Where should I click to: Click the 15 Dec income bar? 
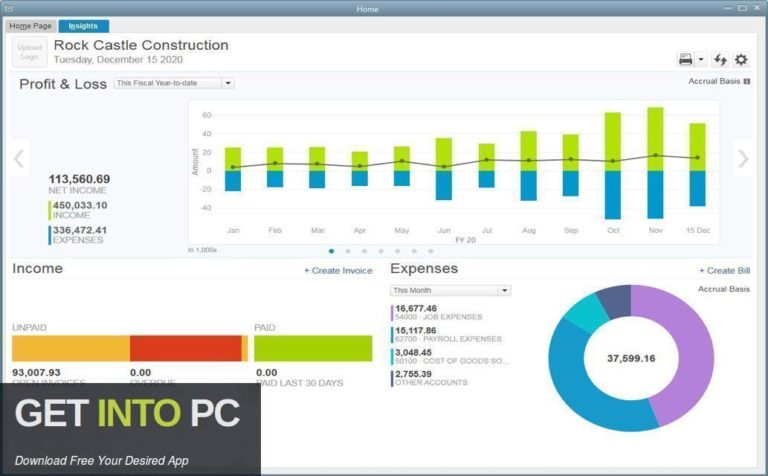tap(697, 147)
